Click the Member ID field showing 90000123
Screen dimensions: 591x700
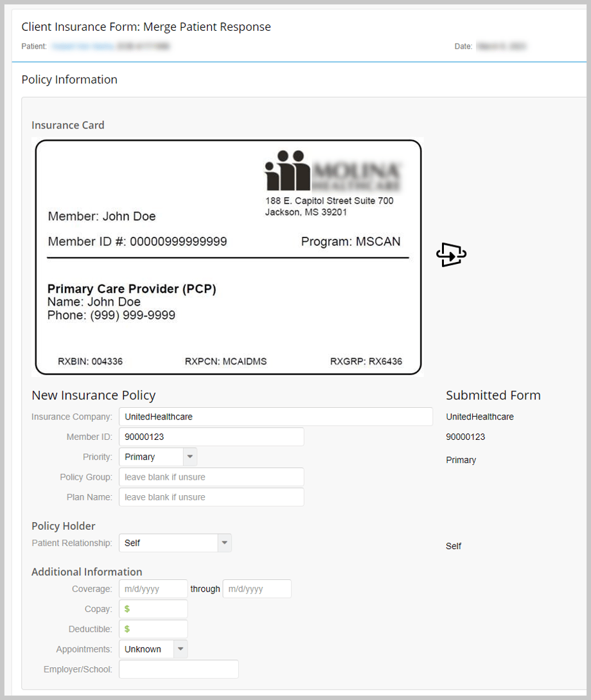[x=211, y=436]
